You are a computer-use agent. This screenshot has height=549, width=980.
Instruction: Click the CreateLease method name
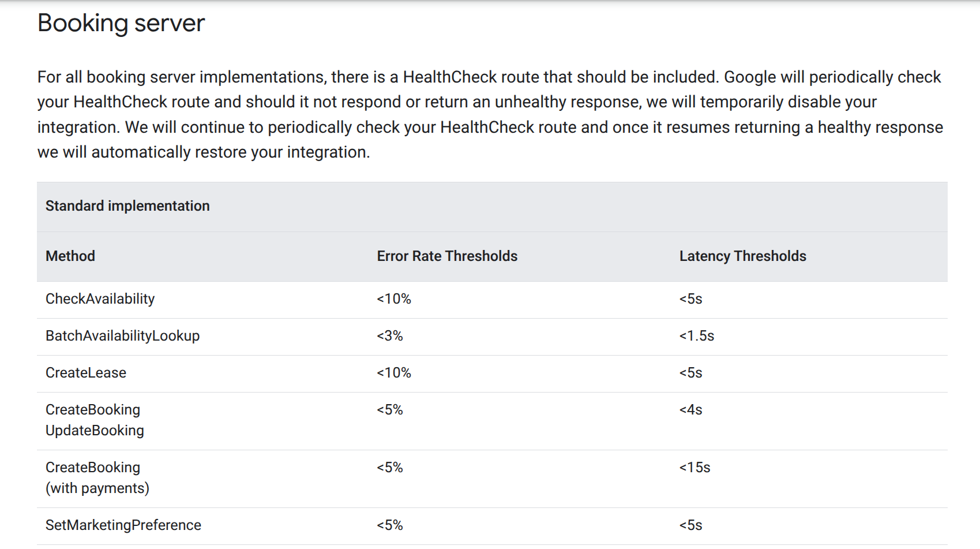click(x=86, y=373)
